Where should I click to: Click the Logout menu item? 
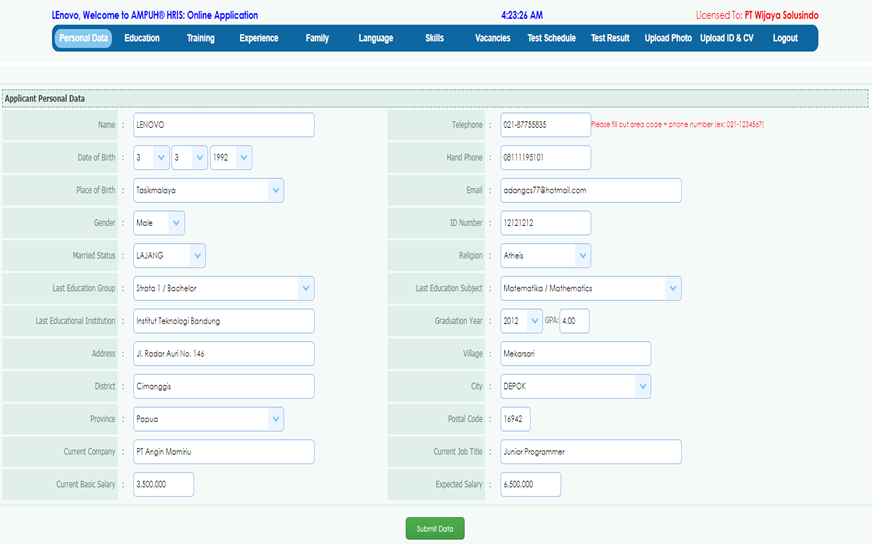coord(785,38)
